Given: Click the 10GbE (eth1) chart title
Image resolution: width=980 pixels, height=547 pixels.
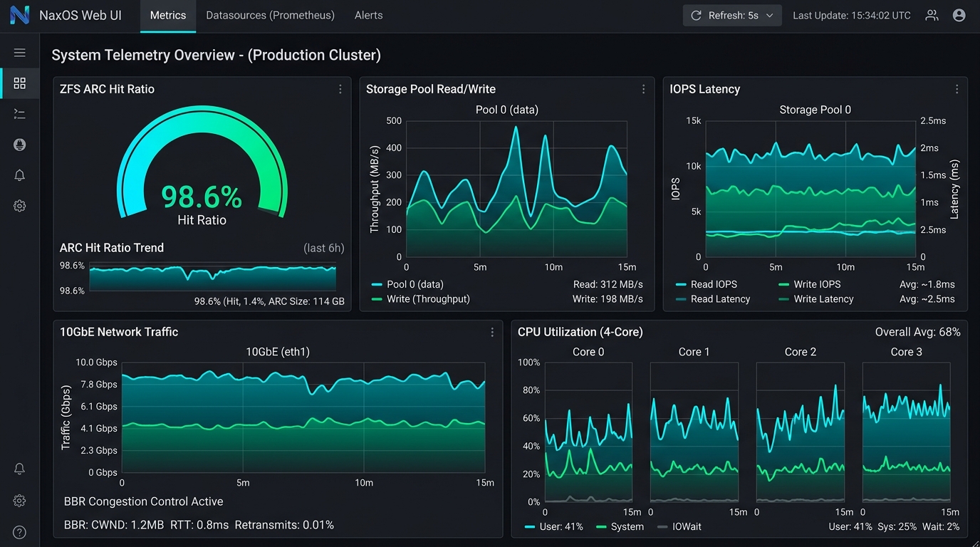Looking at the screenshot, I should [278, 352].
